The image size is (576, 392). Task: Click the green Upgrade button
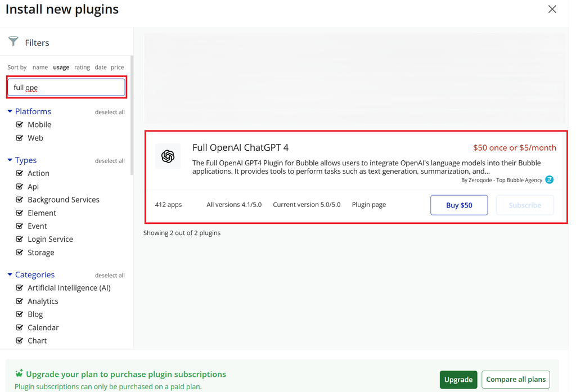458,380
